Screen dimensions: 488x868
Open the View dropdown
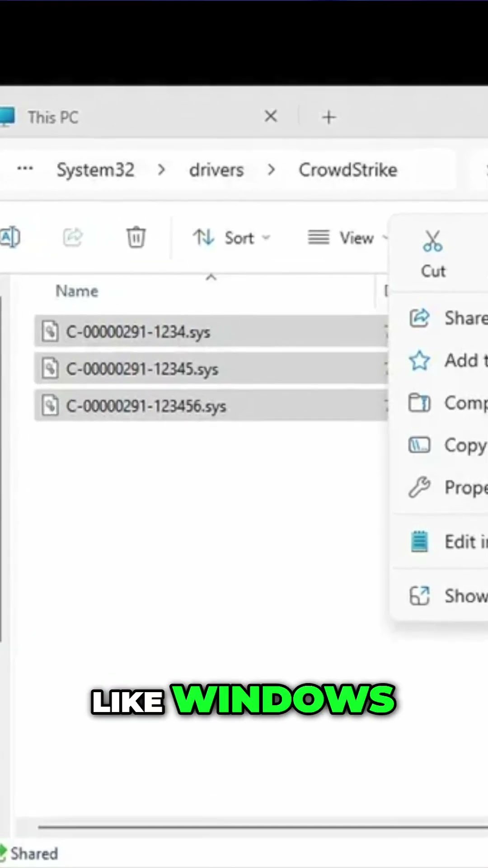pyautogui.click(x=347, y=238)
